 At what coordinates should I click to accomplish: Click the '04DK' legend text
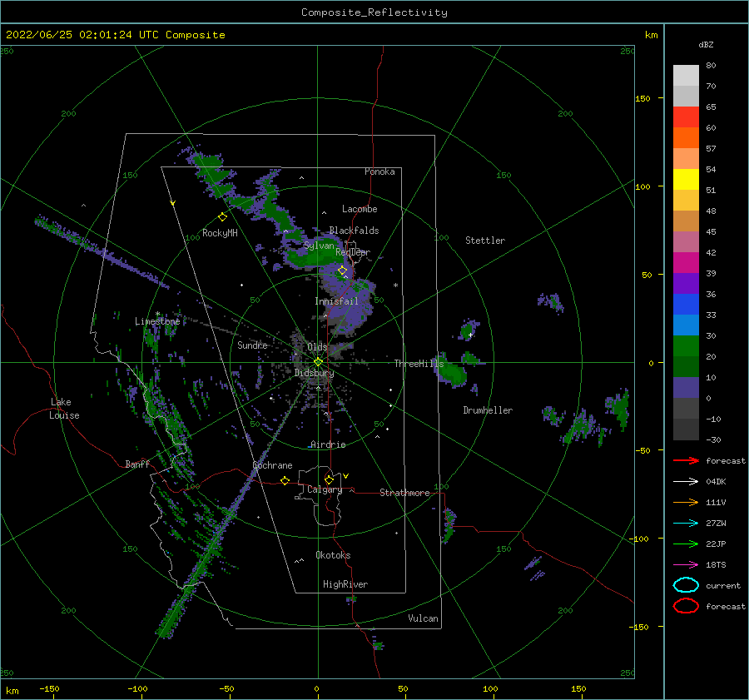[x=716, y=482]
